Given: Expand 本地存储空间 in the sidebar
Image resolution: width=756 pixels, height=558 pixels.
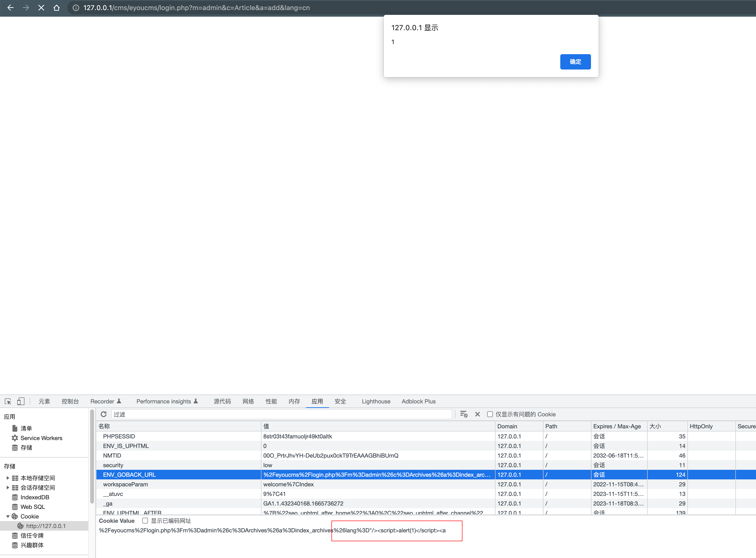Looking at the screenshot, I should pyautogui.click(x=8, y=478).
